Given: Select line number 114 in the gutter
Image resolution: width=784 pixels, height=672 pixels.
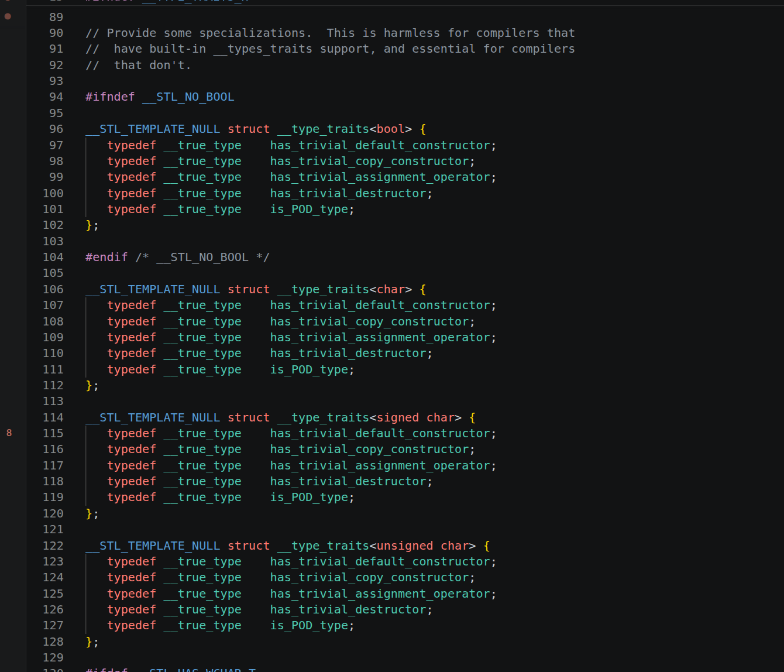Looking at the screenshot, I should click(x=53, y=417).
